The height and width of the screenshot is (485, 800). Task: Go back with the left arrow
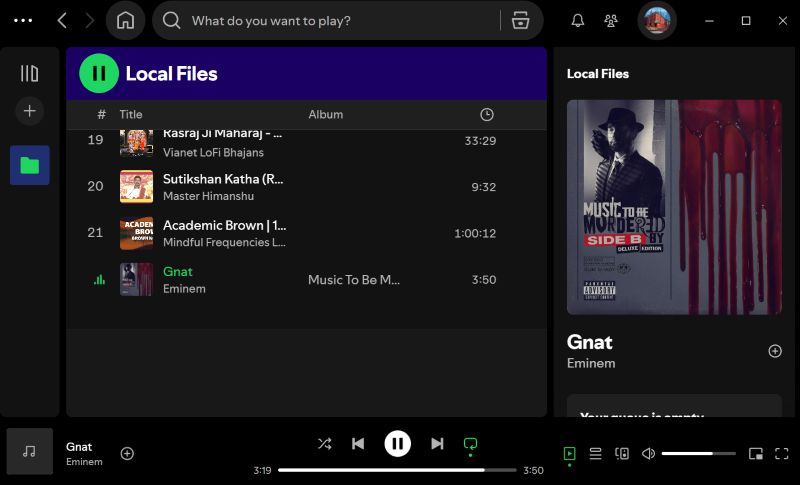click(x=62, y=20)
